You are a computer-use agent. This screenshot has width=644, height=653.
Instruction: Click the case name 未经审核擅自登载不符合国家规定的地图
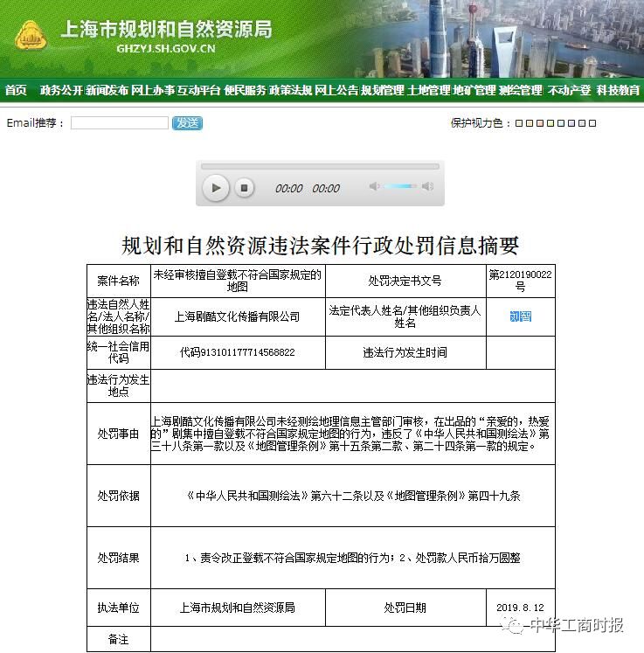pos(238,281)
